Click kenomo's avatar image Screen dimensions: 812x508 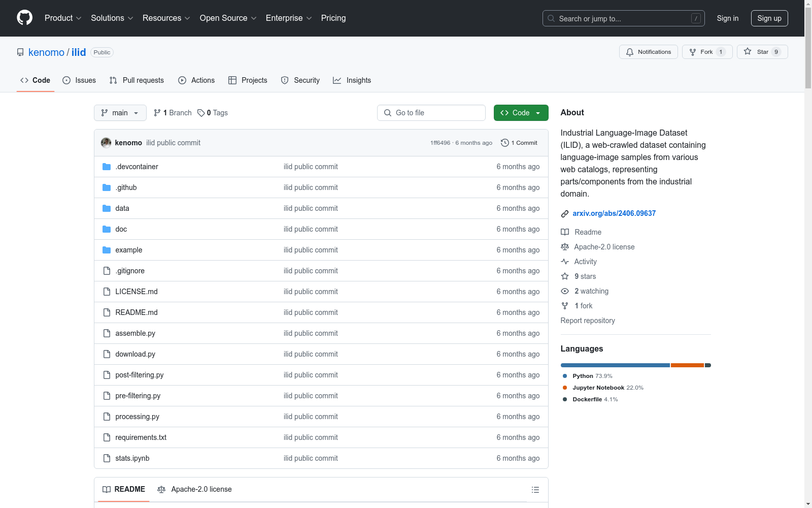point(106,143)
